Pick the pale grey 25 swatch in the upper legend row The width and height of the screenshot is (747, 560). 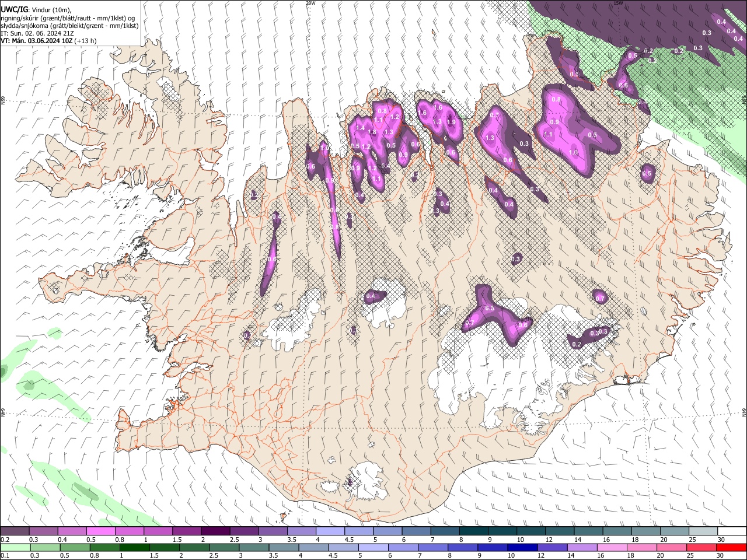(703, 531)
